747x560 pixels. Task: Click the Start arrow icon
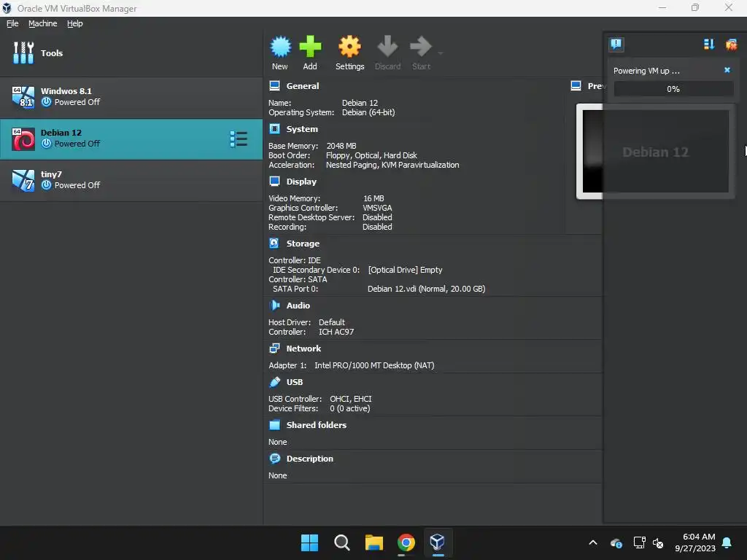click(x=420, y=47)
